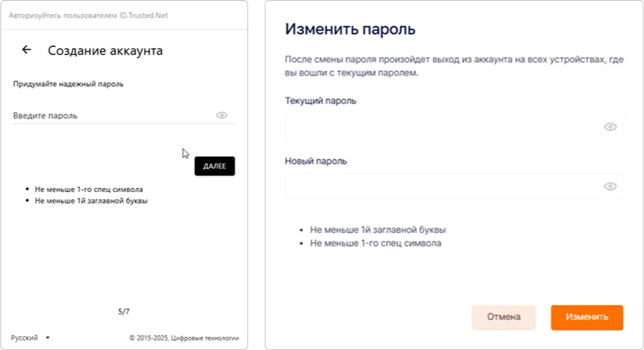644x350 pixels.
Task: Click inside the Текущий пароль input box
Action: 442,127
